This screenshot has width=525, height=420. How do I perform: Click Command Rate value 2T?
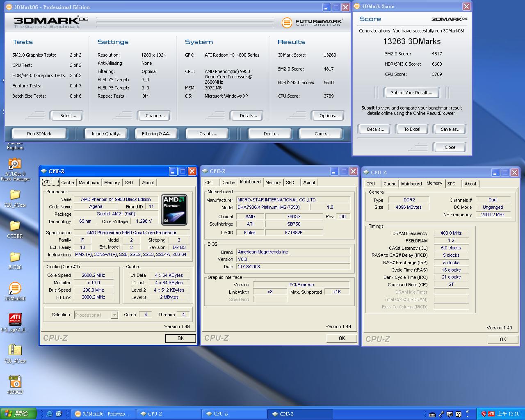(451, 284)
